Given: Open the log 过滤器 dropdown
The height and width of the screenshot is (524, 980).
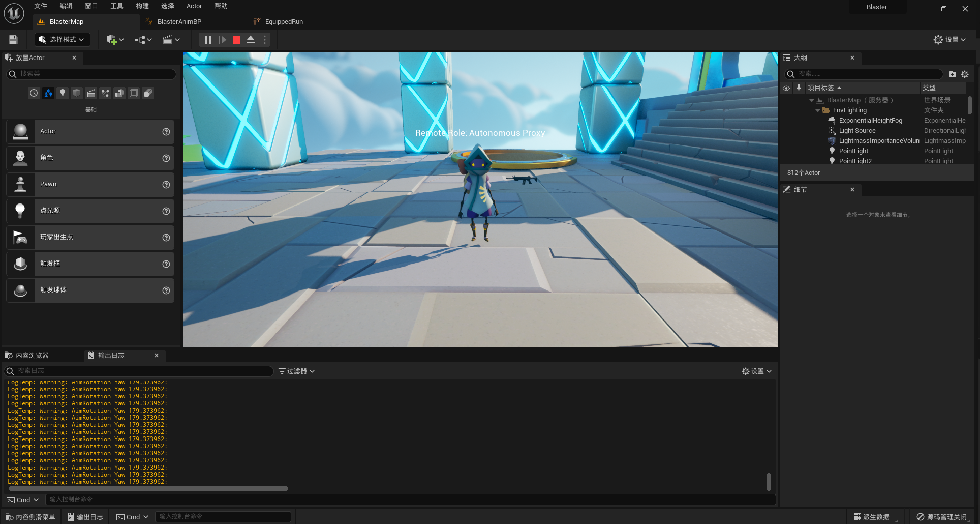Looking at the screenshot, I should click(x=297, y=371).
